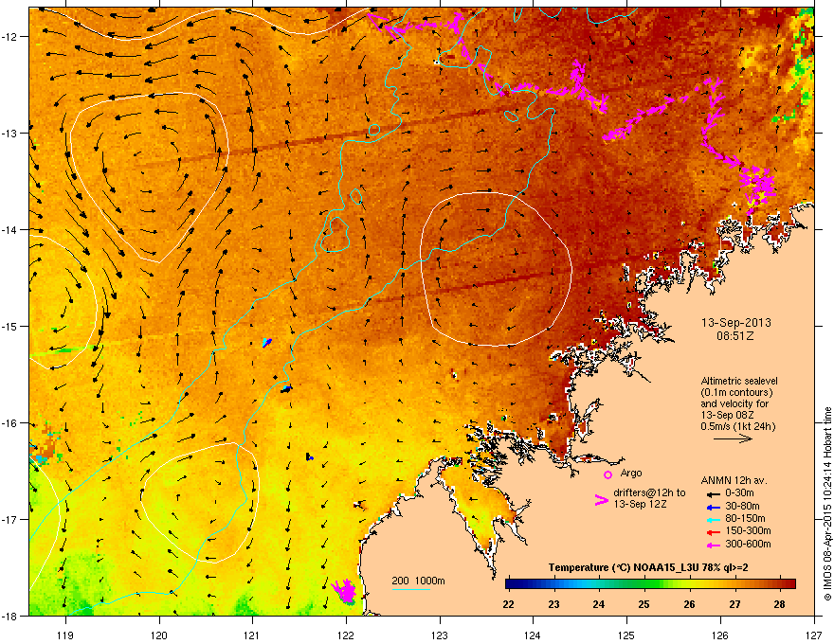
Task: Click the '200 1000m' isobath label
Action: click(x=418, y=581)
